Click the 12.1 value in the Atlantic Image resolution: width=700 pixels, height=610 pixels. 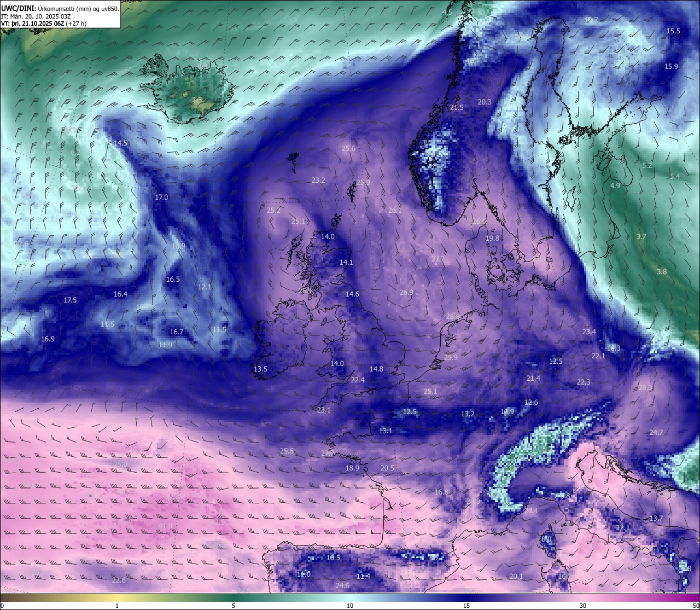tap(205, 287)
